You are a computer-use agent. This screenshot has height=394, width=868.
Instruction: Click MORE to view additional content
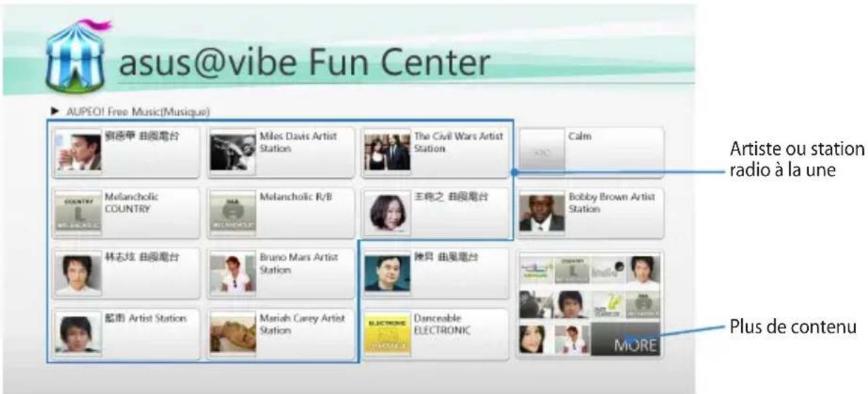625,339
